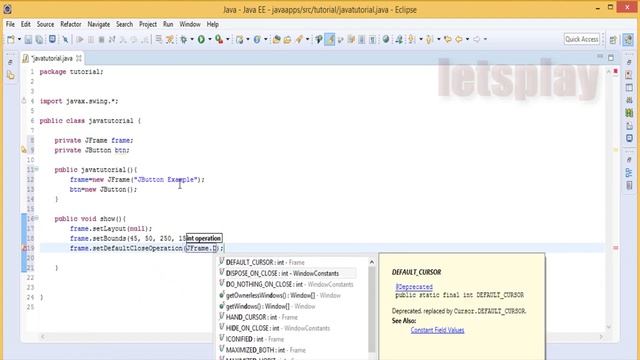Choose HIDE_ON_CLOSE from the content assist list

pyautogui.click(x=287, y=328)
